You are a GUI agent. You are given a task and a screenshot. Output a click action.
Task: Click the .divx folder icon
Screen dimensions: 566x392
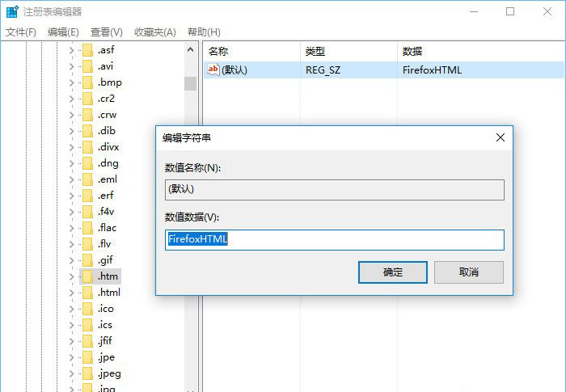point(87,147)
